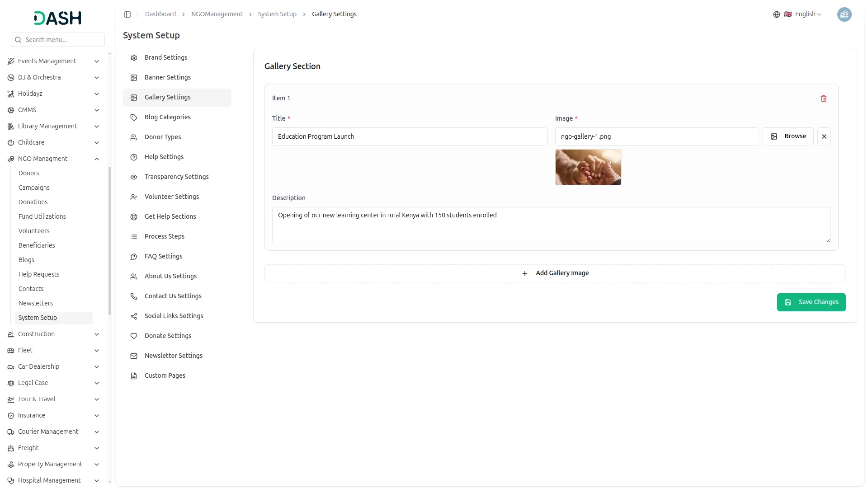Toggle sidebar panel icon near breadcrumb

127,14
